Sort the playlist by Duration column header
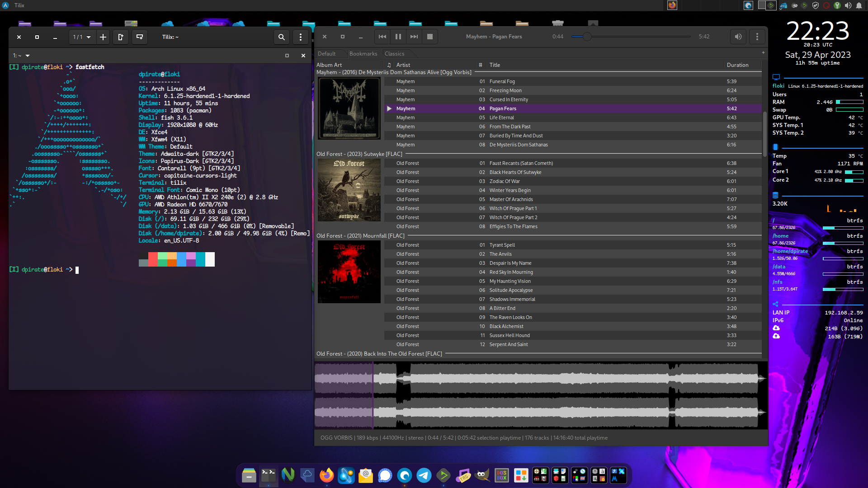Image resolution: width=868 pixels, height=488 pixels. [x=737, y=65]
